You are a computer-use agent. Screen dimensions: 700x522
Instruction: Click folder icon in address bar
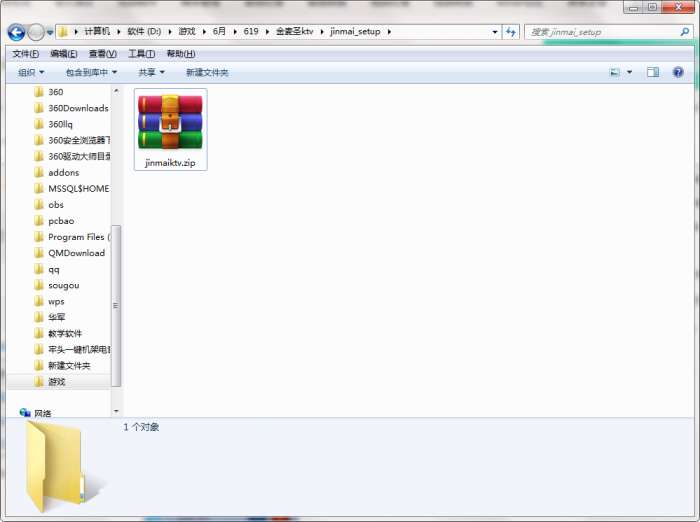(63, 32)
